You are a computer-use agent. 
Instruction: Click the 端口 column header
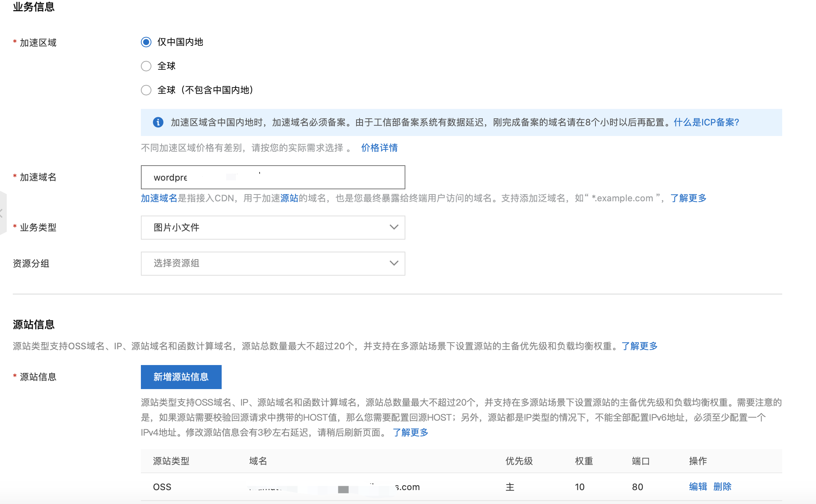tap(641, 461)
